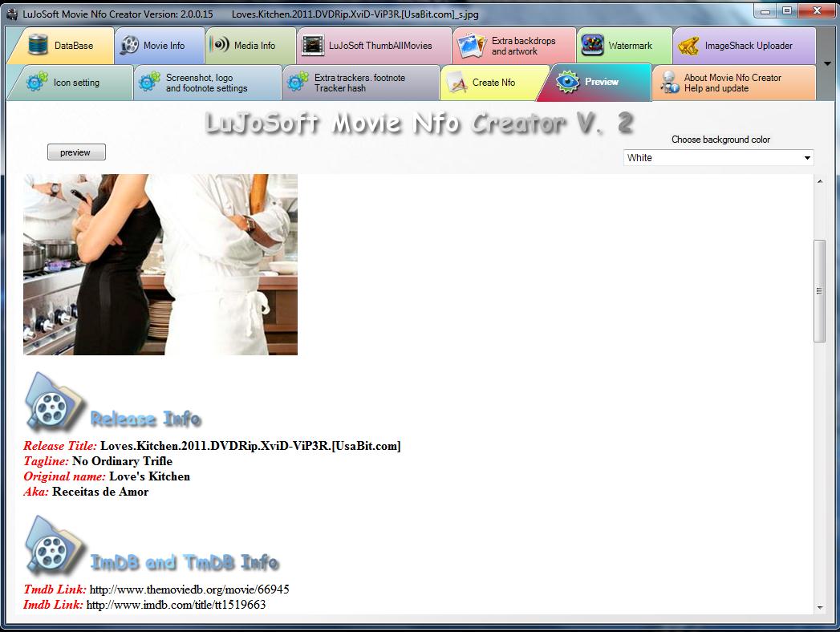Open Extra backdrops and artwork tab

[x=514, y=46]
